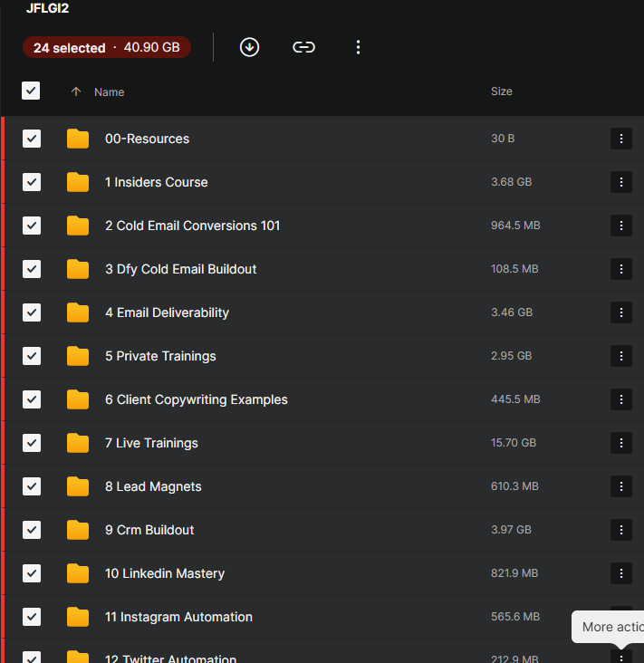Uncheck the 10 Linkedin Mastery checkbox

[32, 573]
